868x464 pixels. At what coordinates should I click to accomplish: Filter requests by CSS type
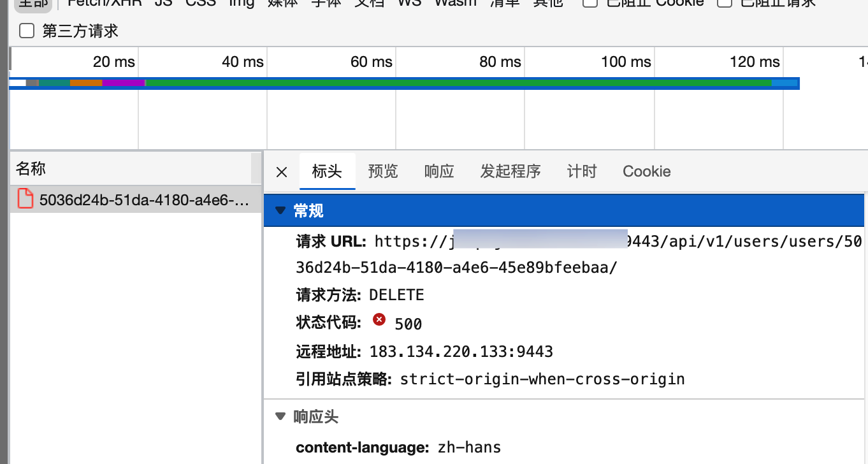click(200, 3)
